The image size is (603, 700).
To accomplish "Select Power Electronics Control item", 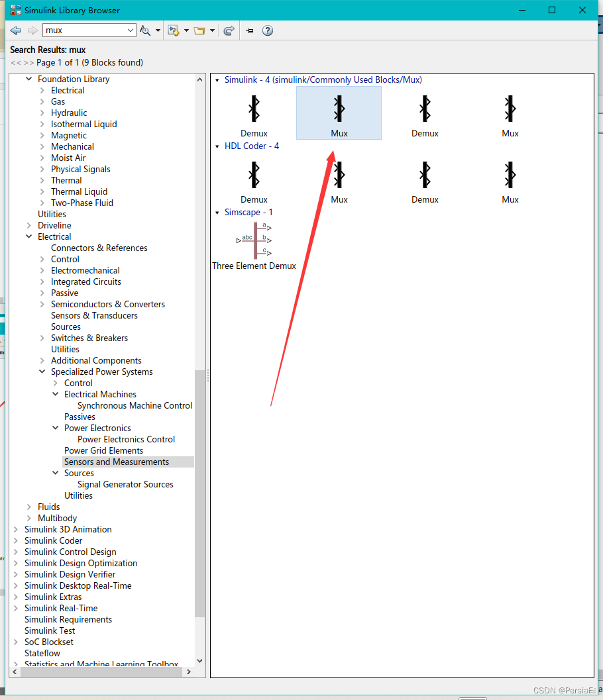I will coord(126,439).
